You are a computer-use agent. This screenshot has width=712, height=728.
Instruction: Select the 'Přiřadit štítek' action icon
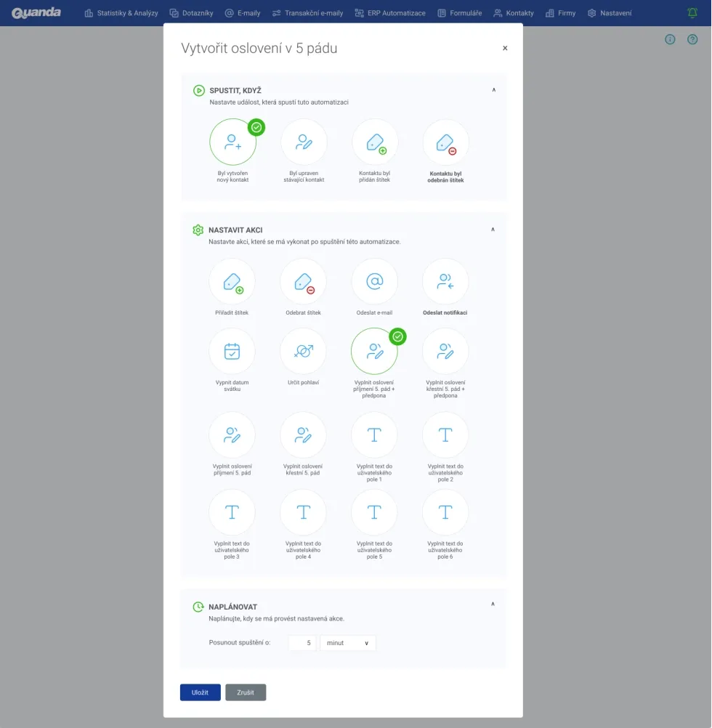pos(232,282)
